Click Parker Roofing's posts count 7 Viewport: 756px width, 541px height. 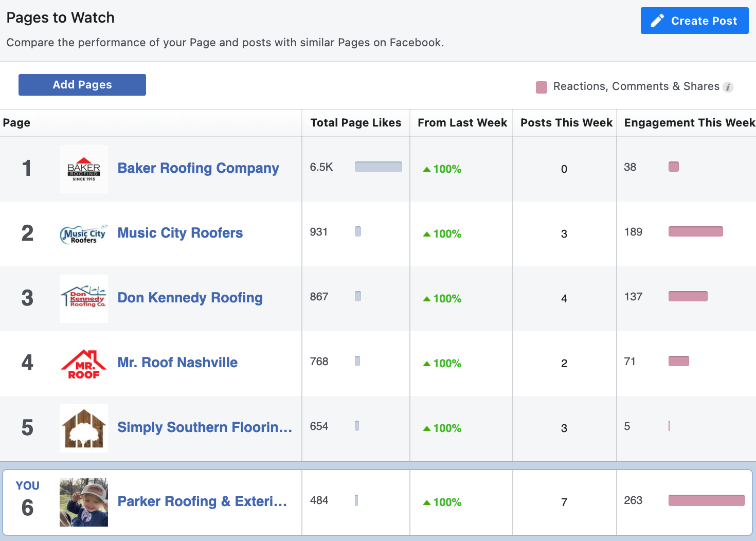click(564, 502)
